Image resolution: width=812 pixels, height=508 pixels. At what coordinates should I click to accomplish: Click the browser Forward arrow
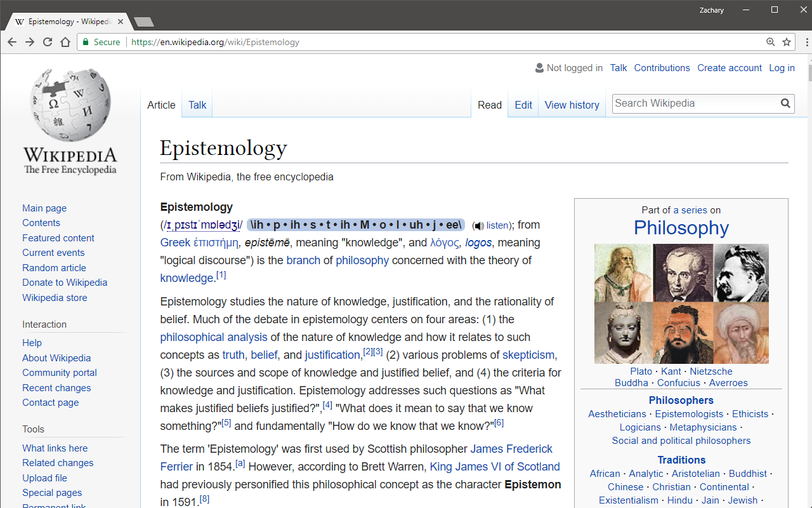[30, 42]
